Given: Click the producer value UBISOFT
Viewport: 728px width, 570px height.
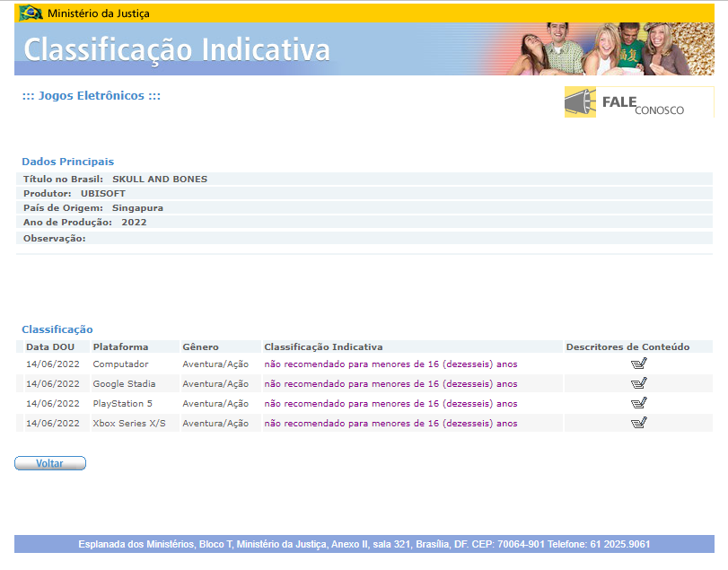Looking at the screenshot, I should [x=103, y=194].
